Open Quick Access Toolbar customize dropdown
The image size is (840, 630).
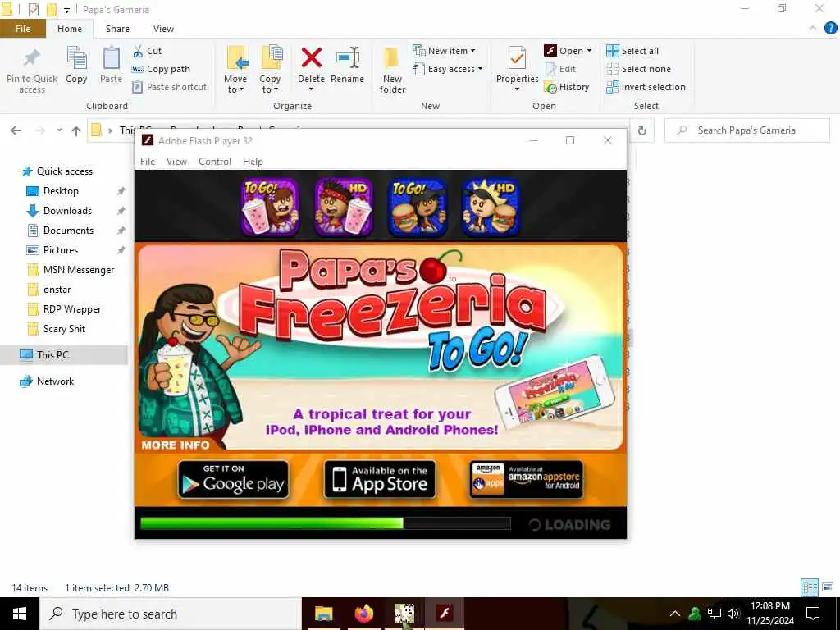pos(67,10)
